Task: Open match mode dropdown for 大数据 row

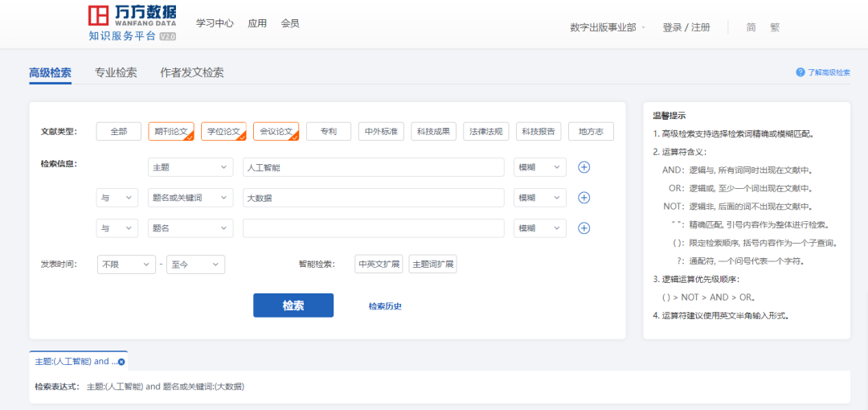Action: [540, 198]
